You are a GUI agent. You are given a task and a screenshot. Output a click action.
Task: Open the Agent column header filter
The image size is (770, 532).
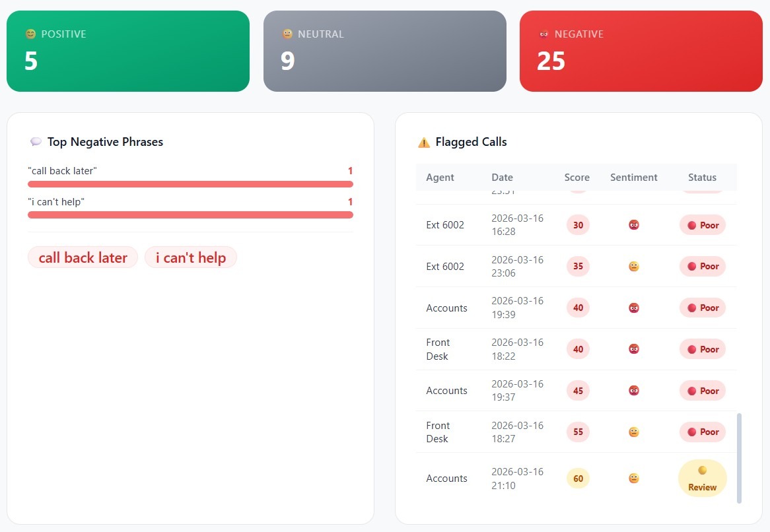tap(440, 177)
